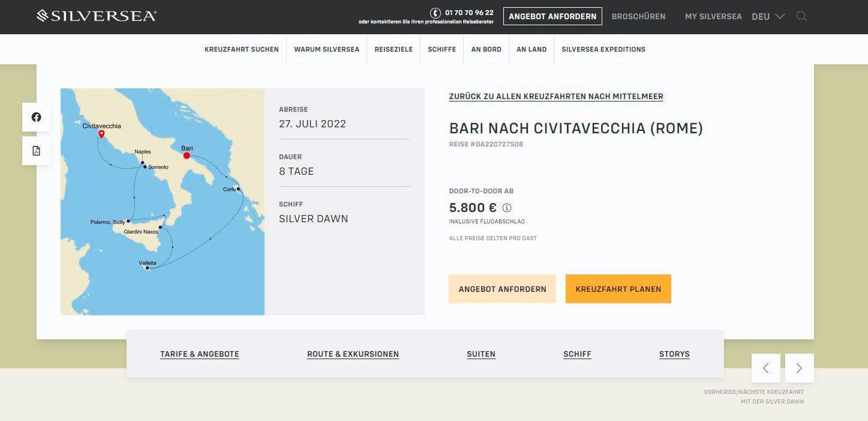868x421 pixels.
Task: Click the Kreuzfahrt Planen button
Action: pyautogui.click(x=618, y=289)
